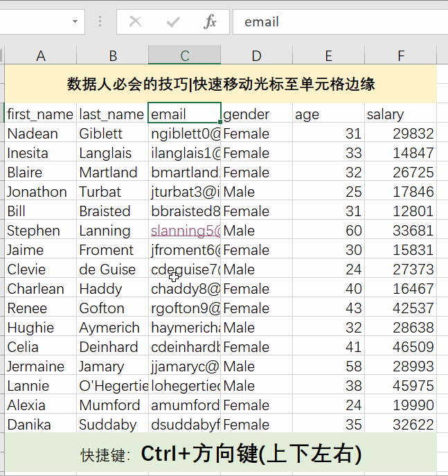448x476 pixels.
Task: Select cell with age 60
Action: coord(328,230)
